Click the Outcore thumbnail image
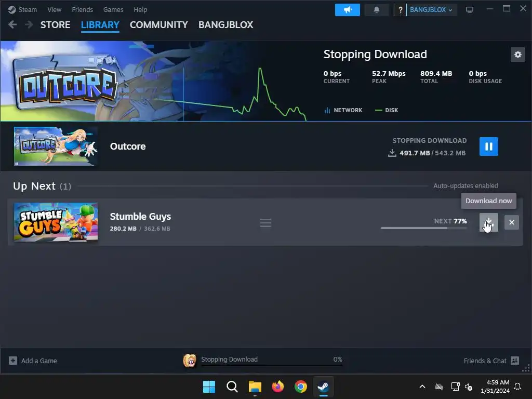This screenshot has height=399, width=532. (x=56, y=146)
